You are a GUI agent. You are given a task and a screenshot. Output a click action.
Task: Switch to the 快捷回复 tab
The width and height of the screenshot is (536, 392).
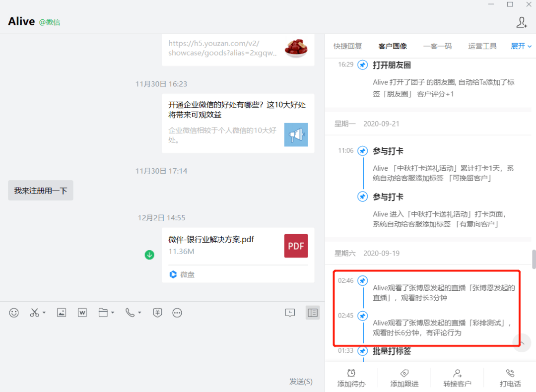[x=347, y=46]
